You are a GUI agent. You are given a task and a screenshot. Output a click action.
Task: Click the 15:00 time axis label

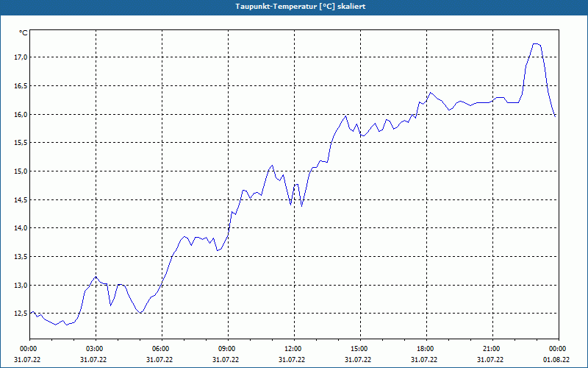[359, 349]
